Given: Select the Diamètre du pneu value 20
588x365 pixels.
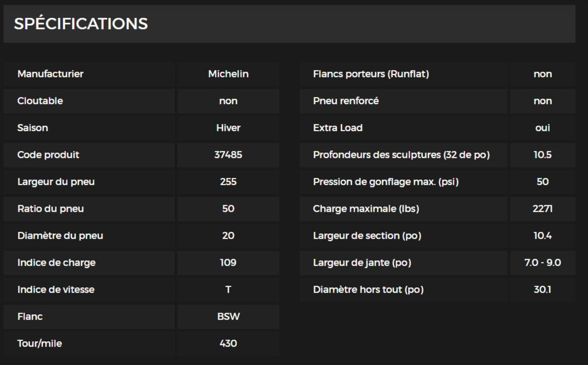Looking at the screenshot, I should tap(228, 236).
